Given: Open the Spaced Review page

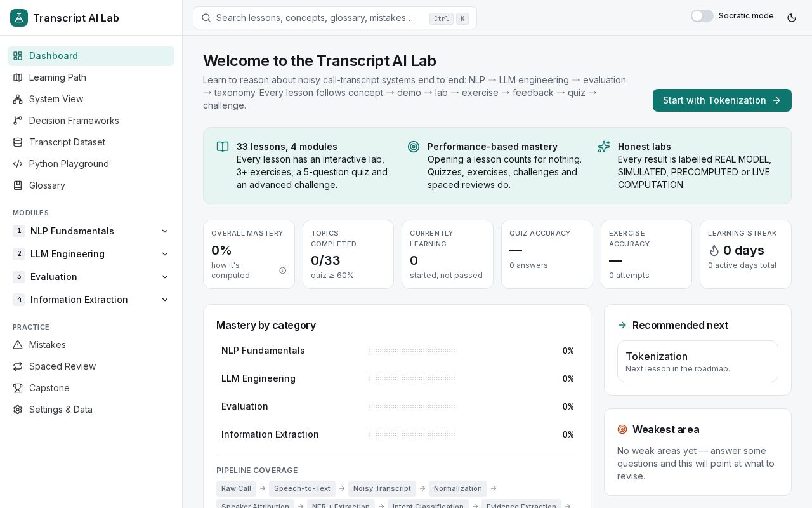Looking at the screenshot, I should coord(91,366).
